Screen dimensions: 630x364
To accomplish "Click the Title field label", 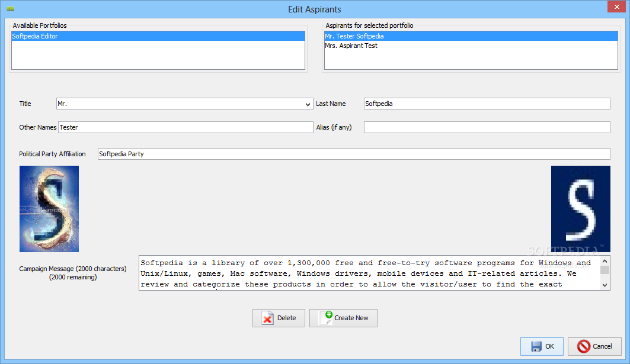I will click(x=25, y=104).
